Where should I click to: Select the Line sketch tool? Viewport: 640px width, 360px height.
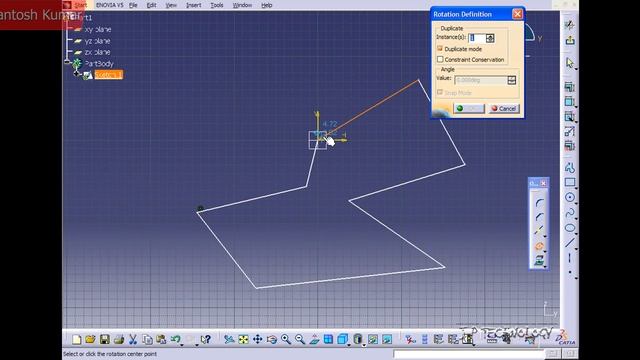(x=570, y=243)
